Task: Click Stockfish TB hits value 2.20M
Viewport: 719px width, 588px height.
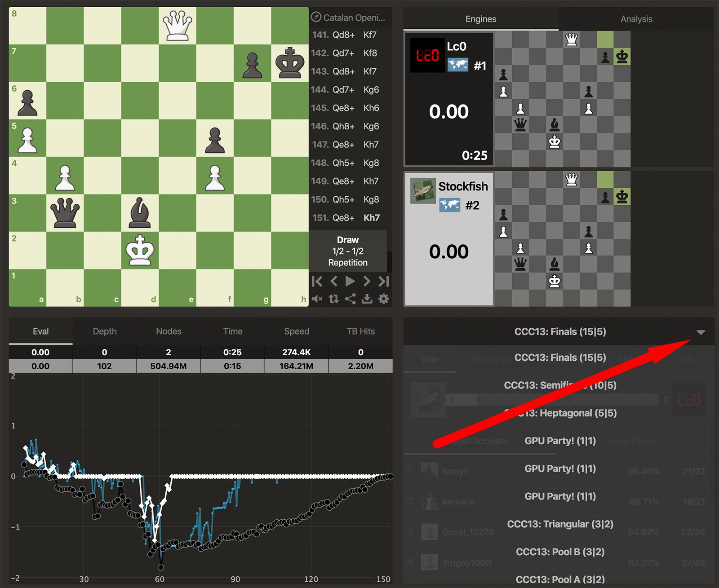Action: (360, 366)
